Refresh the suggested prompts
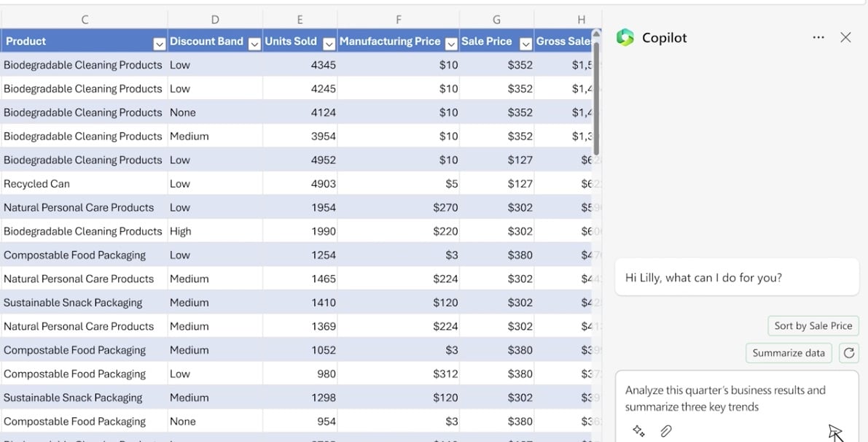The height and width of the screenshot is (442, 868). click(848, 353)
